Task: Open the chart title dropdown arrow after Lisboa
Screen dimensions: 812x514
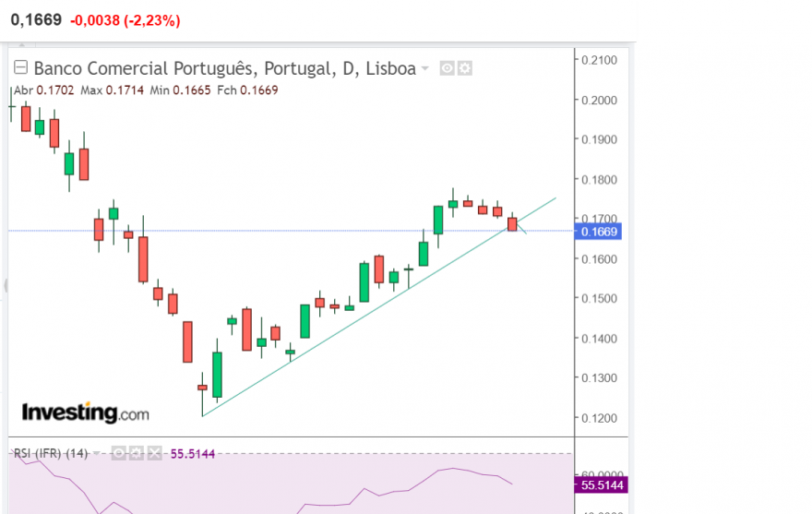Action: [425, 68]
